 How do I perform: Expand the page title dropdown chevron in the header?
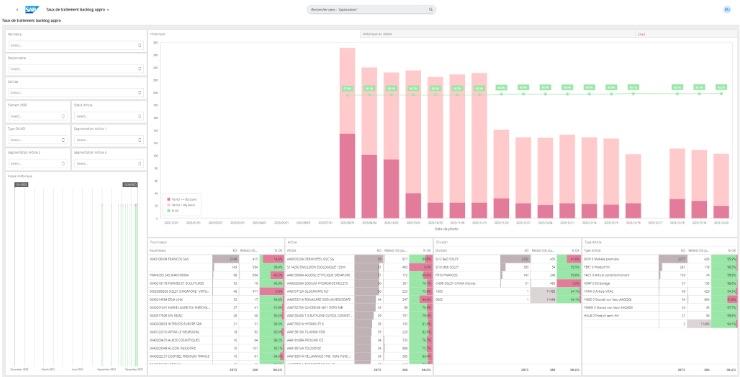[108, 10]
